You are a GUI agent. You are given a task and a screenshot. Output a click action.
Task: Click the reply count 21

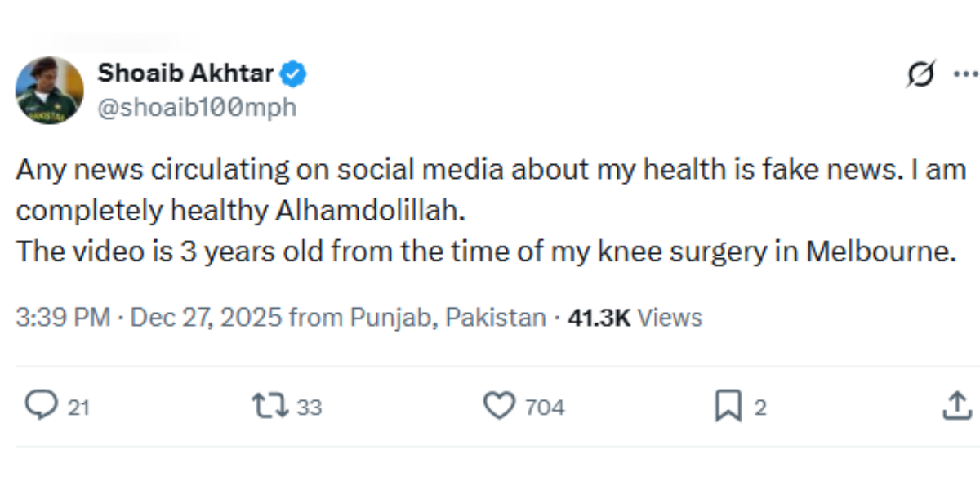(x=78, y=407)
